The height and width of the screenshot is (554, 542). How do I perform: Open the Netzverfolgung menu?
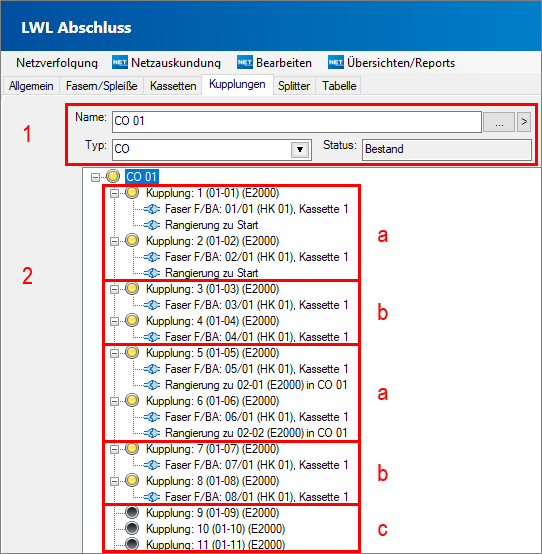click(57, 63)
